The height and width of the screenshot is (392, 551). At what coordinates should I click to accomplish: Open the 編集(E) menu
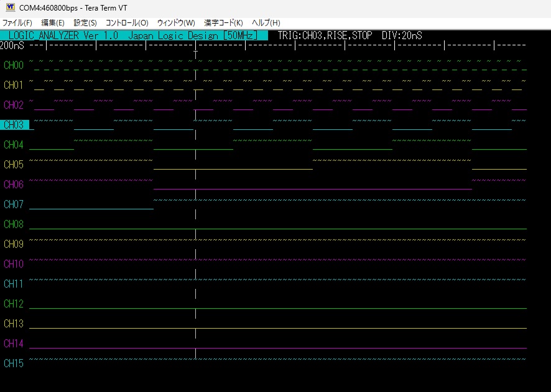pyautogui.click(x=52, y=22)
